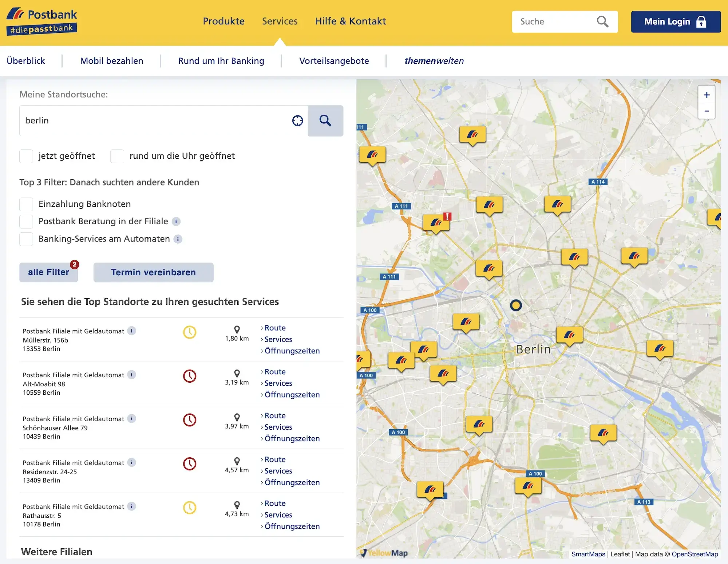
Task: Open the Services top menu
Action: [x=280, y=21]
